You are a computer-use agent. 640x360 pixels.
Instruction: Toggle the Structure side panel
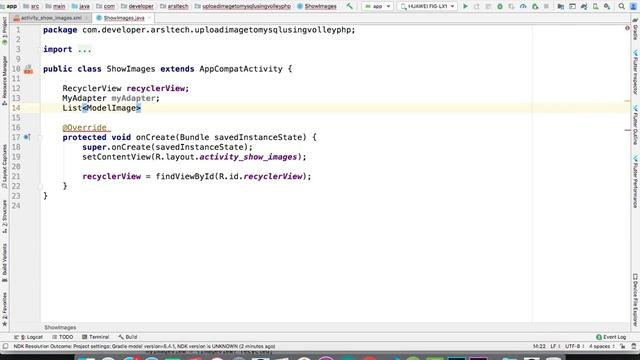tap(4, 217)
